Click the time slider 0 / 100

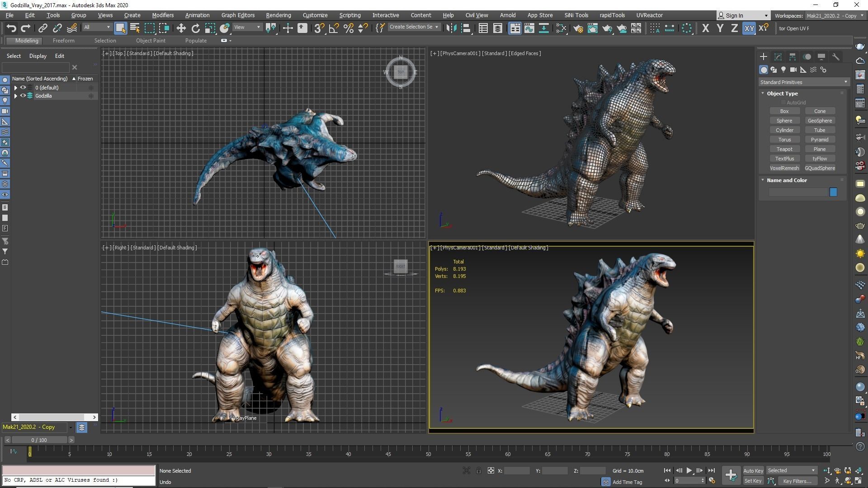point(39,440)
